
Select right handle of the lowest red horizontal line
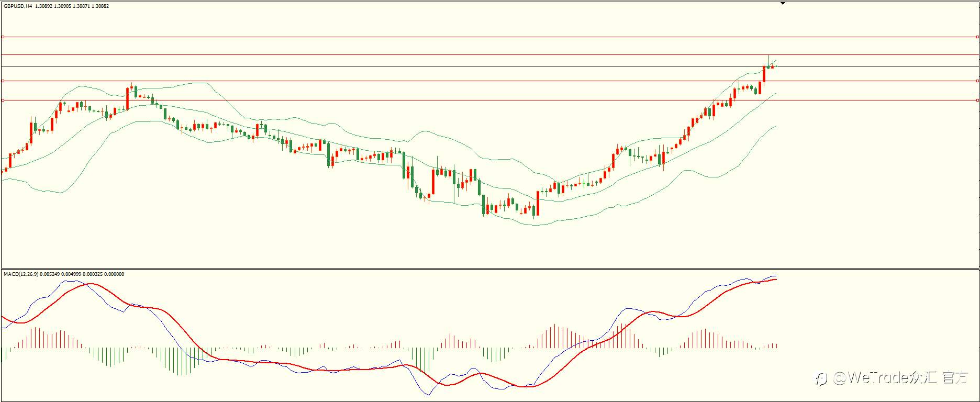pos(978,100)
